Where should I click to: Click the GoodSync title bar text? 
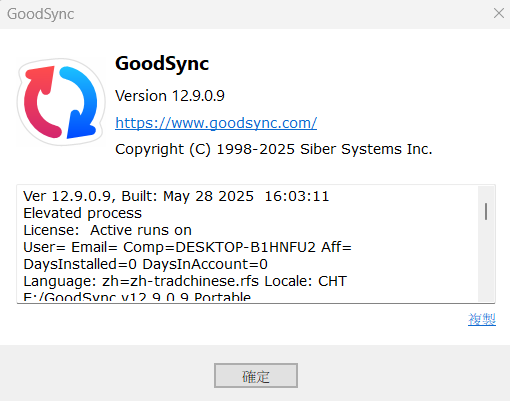point(41,14)
